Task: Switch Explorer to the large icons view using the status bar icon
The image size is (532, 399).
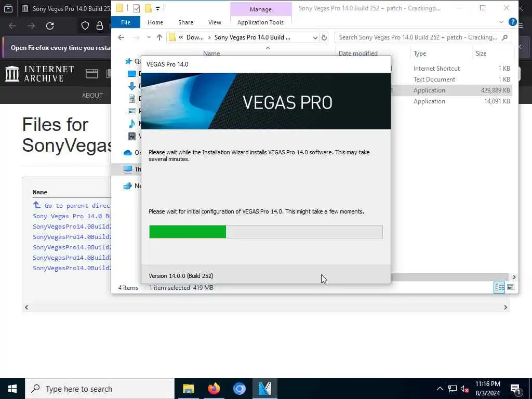Action: 511,288
